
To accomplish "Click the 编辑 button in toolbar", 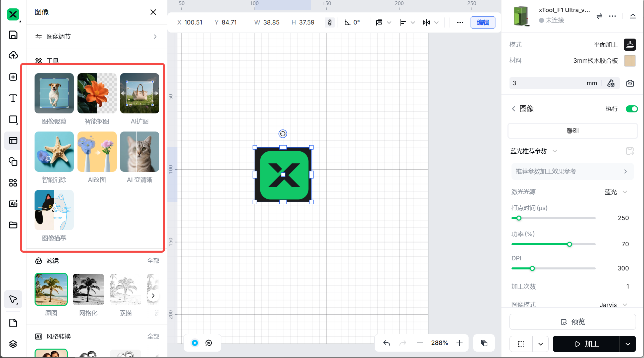I will click(x=483, y=22).
